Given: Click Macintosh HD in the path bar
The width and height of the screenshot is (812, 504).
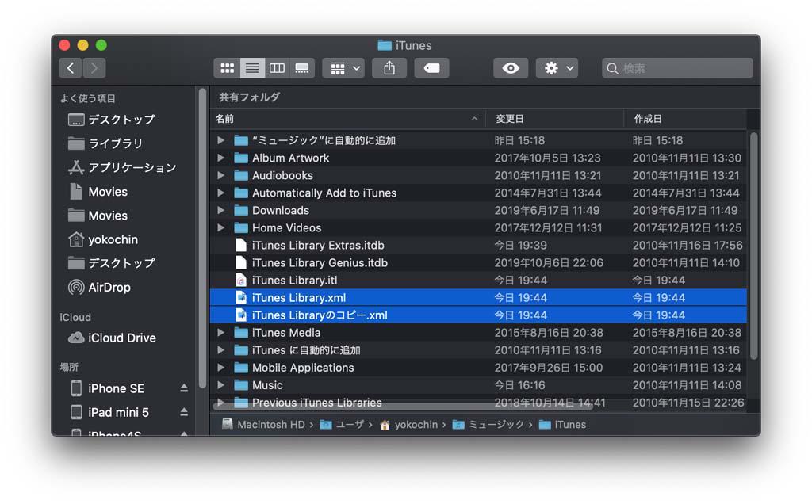Looking at the screenshot, I should (x=263, y=425).
